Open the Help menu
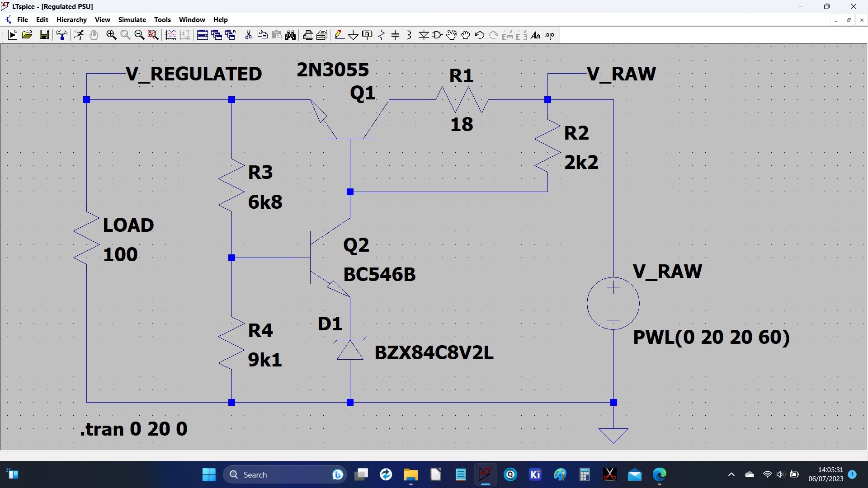The height and width of the screenshot is (488, 868). click(x=221, y=20)
